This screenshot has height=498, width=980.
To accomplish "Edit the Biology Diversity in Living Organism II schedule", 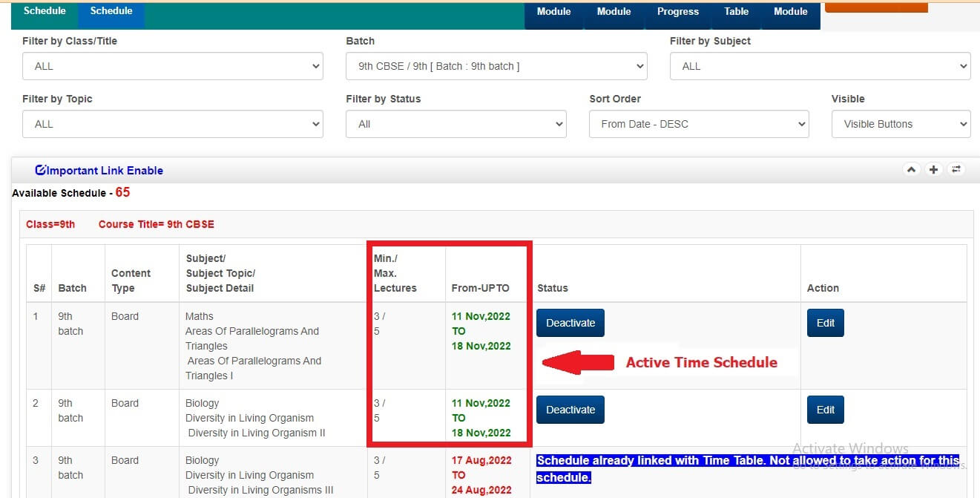I will tap(825, 410).
